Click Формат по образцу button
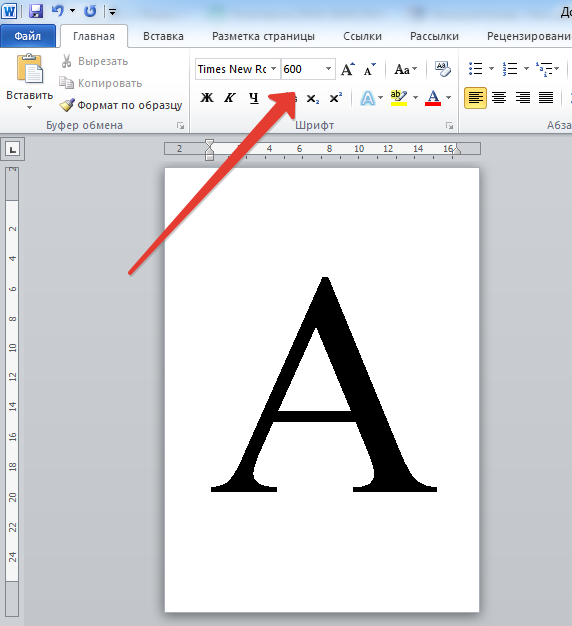The width and height of the screenshot is (572, 626). coord(121,105)
